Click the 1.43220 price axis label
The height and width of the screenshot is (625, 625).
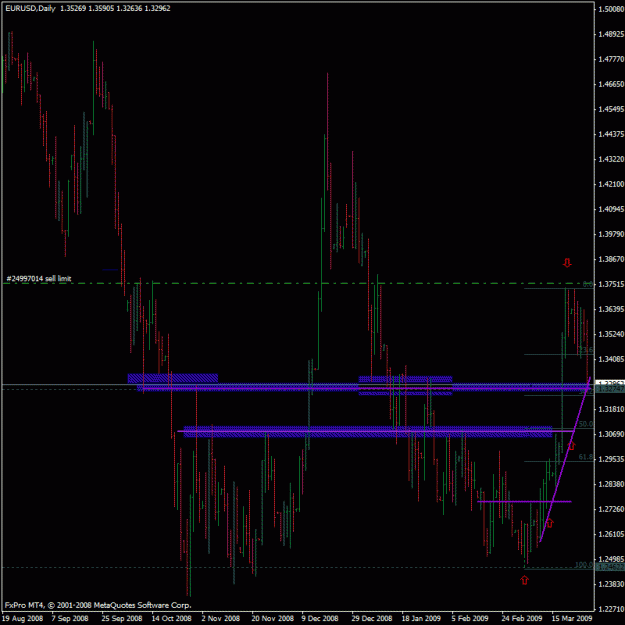point(611,159)
